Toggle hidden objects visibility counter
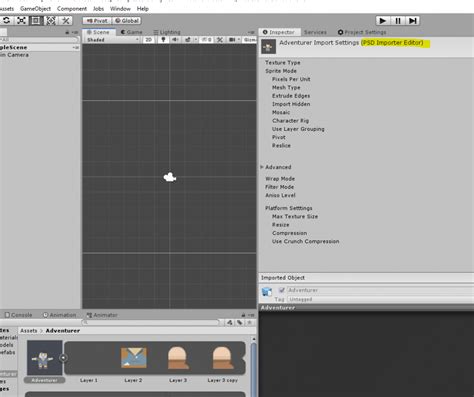 [x=207, y=40]
